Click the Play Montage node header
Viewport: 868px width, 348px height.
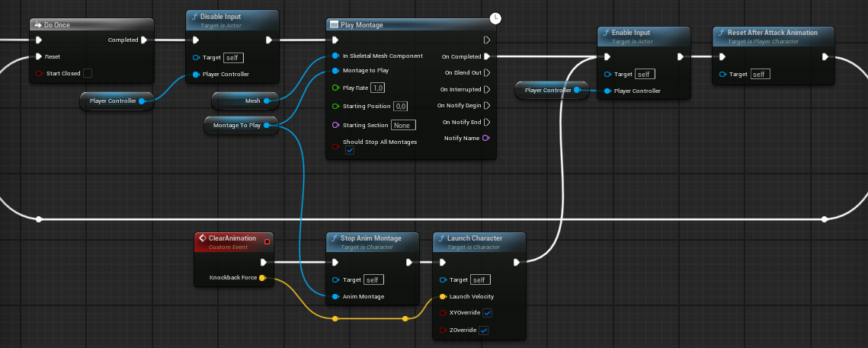[x=411, y=25]
